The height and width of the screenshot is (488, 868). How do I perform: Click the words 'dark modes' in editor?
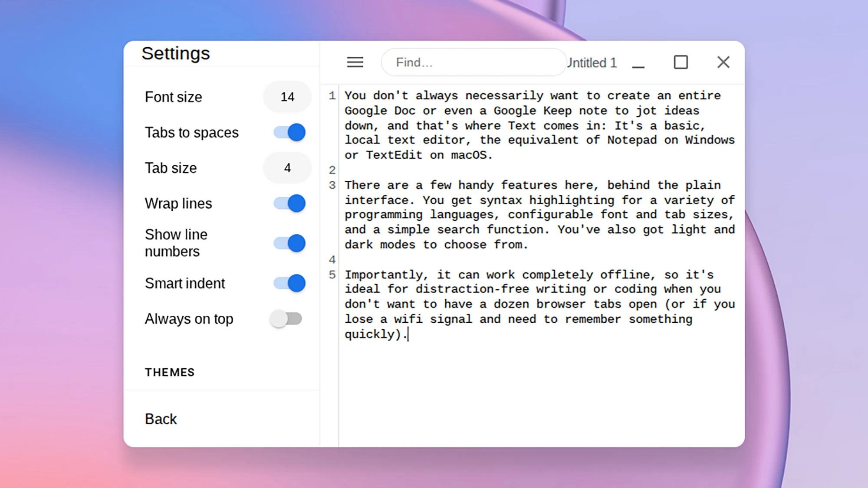point(380,245)
